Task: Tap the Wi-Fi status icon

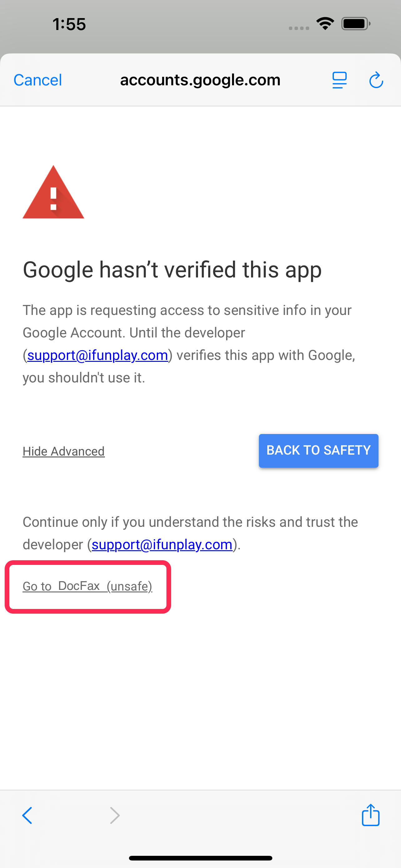Action: pos(325,23)
